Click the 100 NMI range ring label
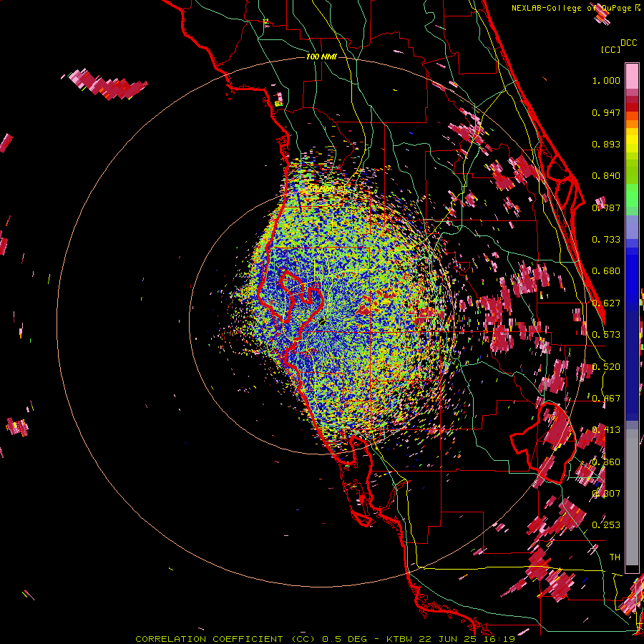The image size is (644, 644). coord(321,57)
